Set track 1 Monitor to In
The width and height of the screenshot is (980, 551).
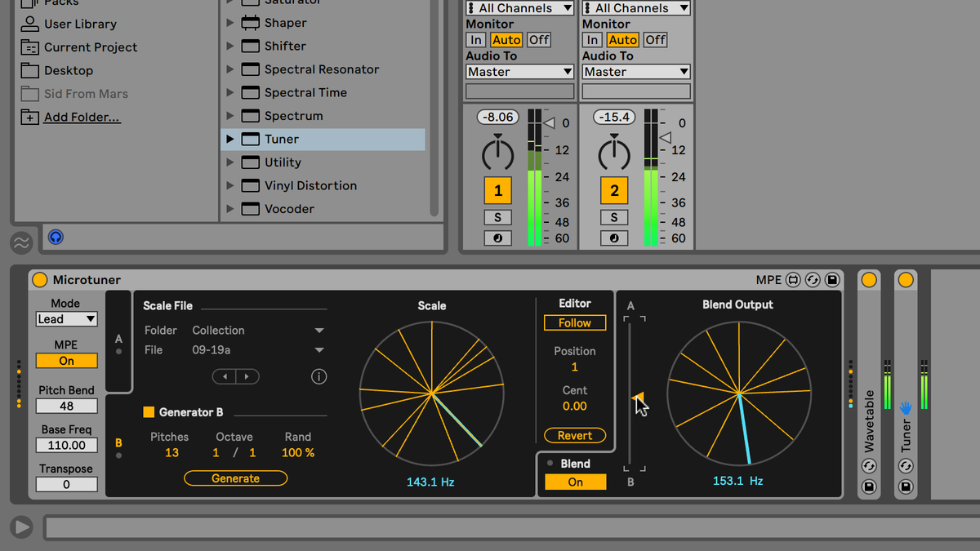[x=475, y=39]
